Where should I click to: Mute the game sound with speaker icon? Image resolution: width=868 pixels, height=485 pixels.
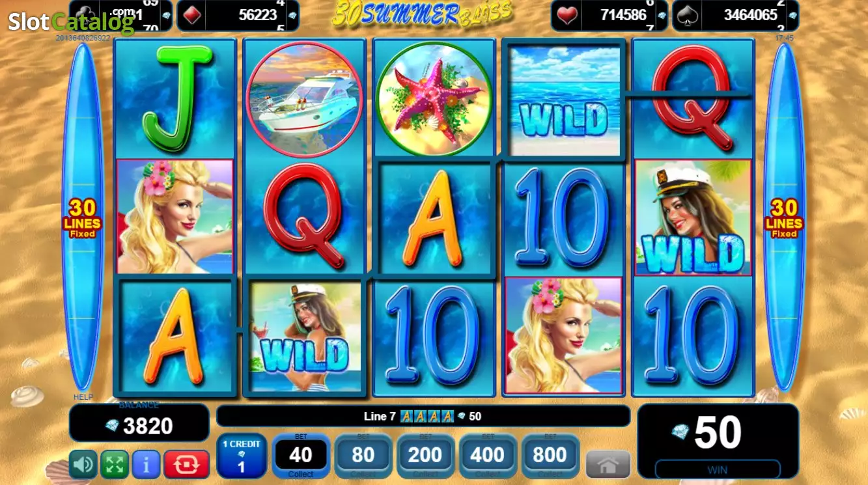pos(83,464)
